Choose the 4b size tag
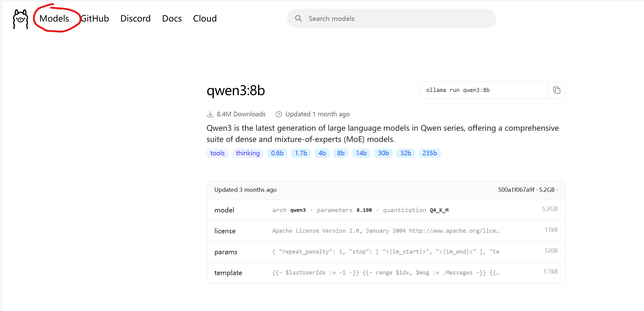This screenshot has height=311, width=644. point(322,153)
